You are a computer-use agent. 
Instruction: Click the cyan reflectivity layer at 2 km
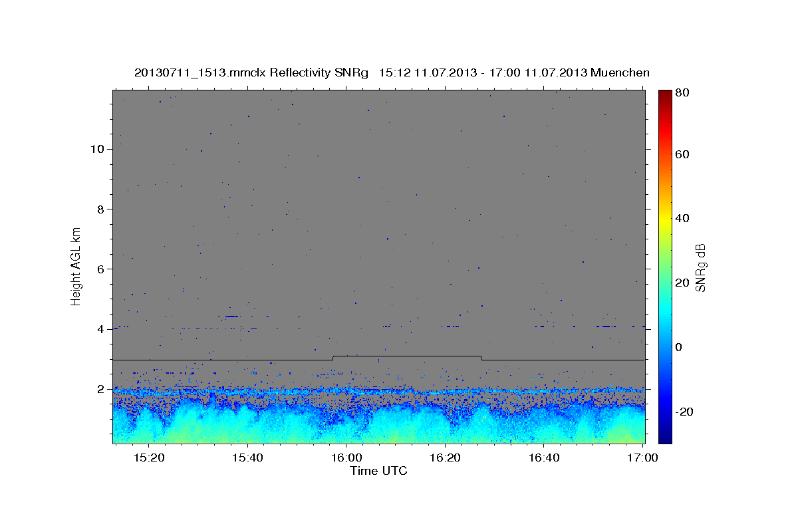click(378, 392)
